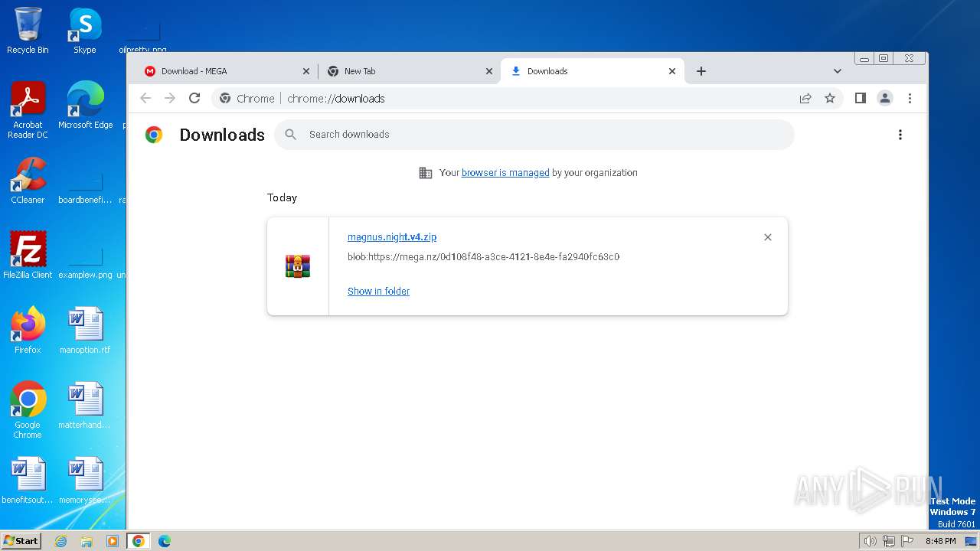Open Windows Media Player taskbar icon
The height and width of the screenshot is (551, 980).
113,541
